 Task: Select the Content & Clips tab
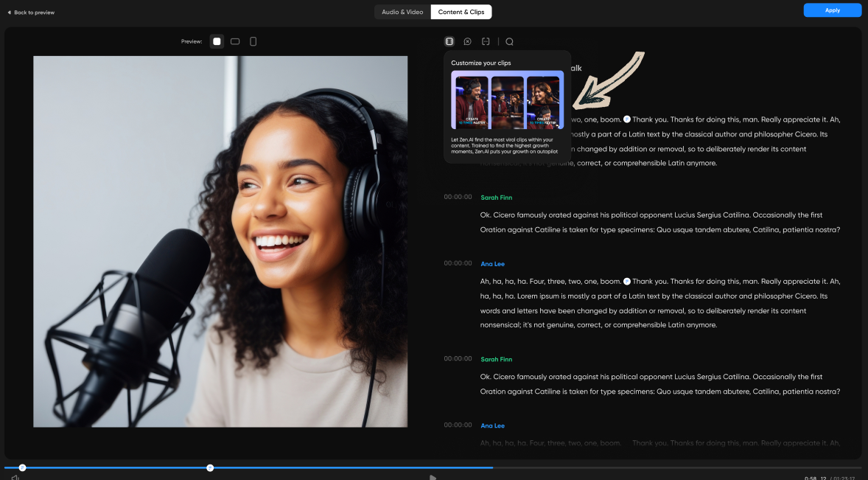click(x=461, y=12)
